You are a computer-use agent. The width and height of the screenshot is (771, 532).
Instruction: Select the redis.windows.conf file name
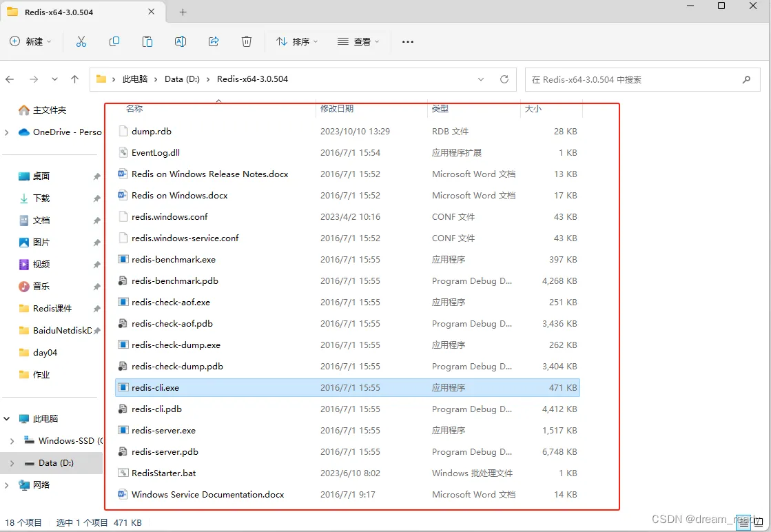click(x=169, y=217)
